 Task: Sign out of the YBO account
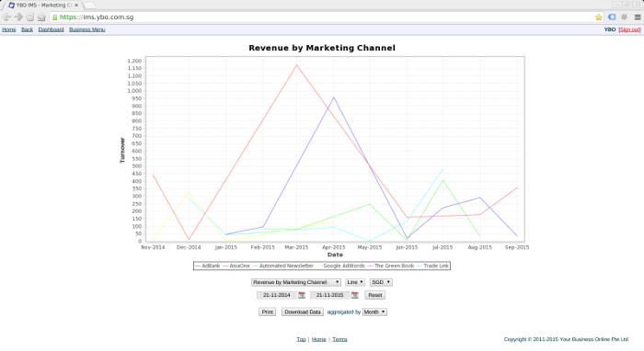(x=629, y=29)
